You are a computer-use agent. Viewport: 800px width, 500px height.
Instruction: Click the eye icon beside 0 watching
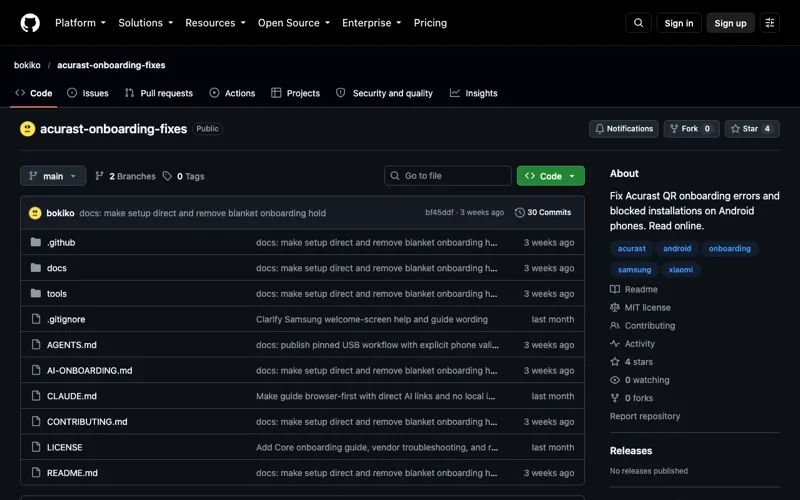click(x=615, y=380)
